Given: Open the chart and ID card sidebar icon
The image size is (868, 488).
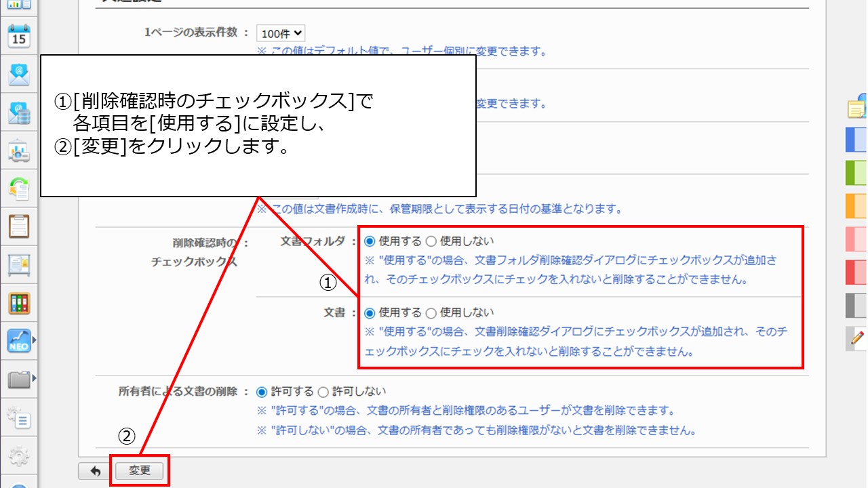Looking at the screenshot, I should (19, 151).
